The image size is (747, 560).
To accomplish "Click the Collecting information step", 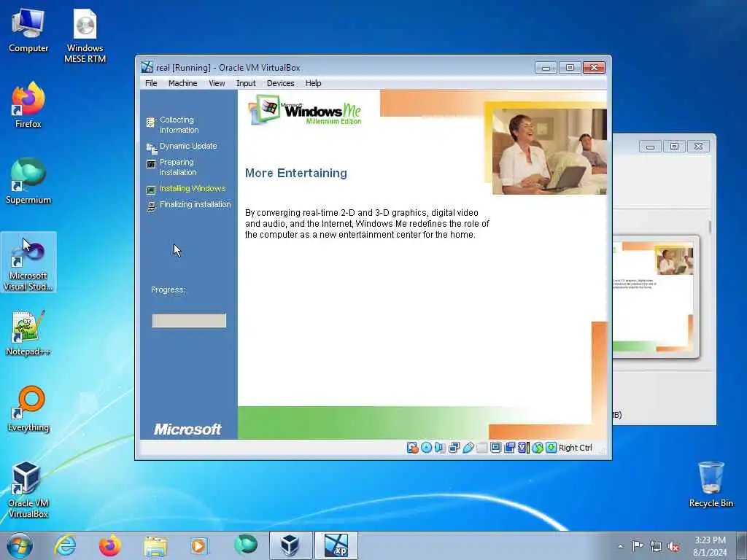I will pyautogui.click(x=174, y=125).
